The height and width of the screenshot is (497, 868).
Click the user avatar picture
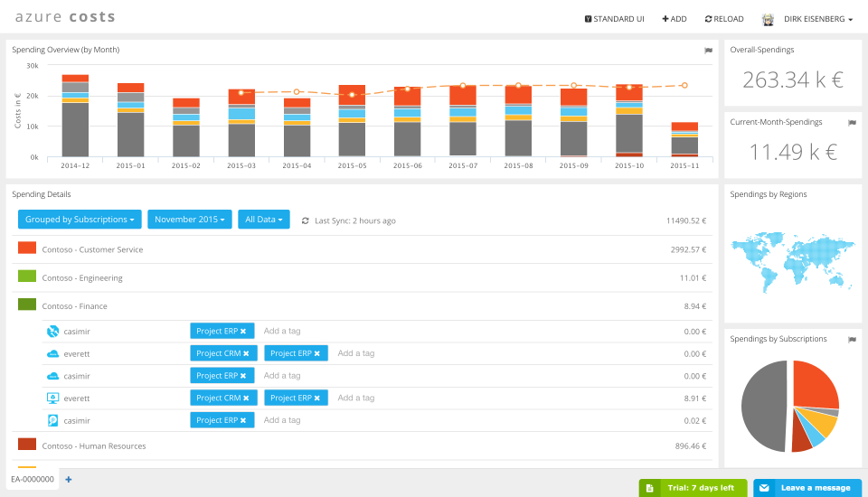(768, 19)
